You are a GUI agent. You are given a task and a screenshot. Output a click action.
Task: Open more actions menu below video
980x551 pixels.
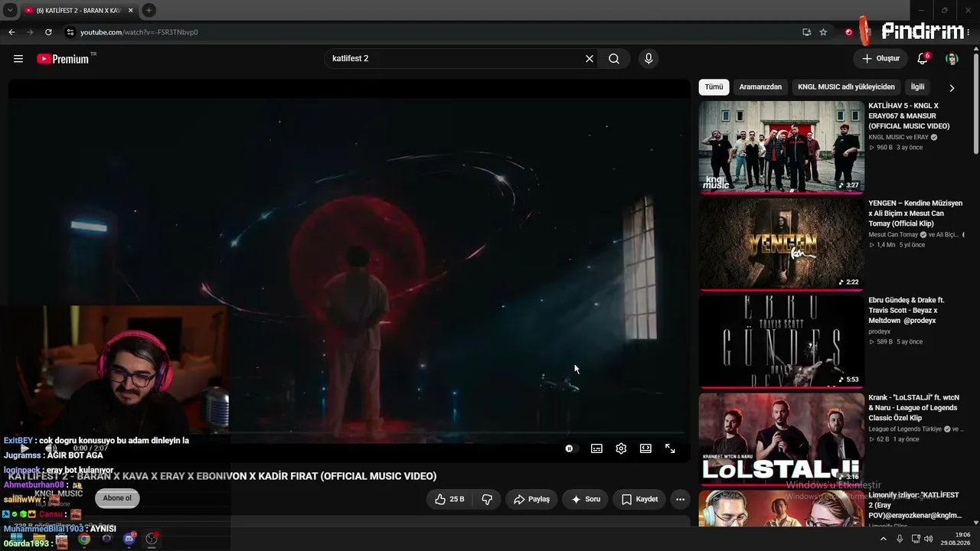pyautogui.click(x=680, y=499)
